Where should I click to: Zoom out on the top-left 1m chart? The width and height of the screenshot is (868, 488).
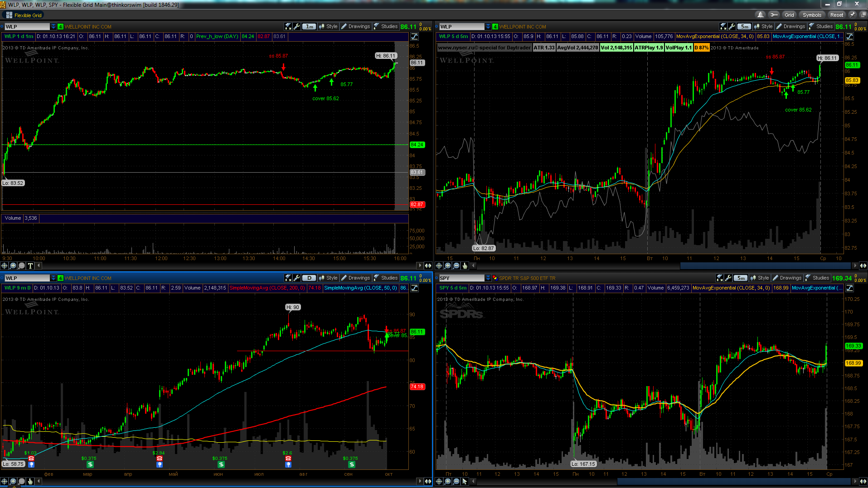(22, 266)
